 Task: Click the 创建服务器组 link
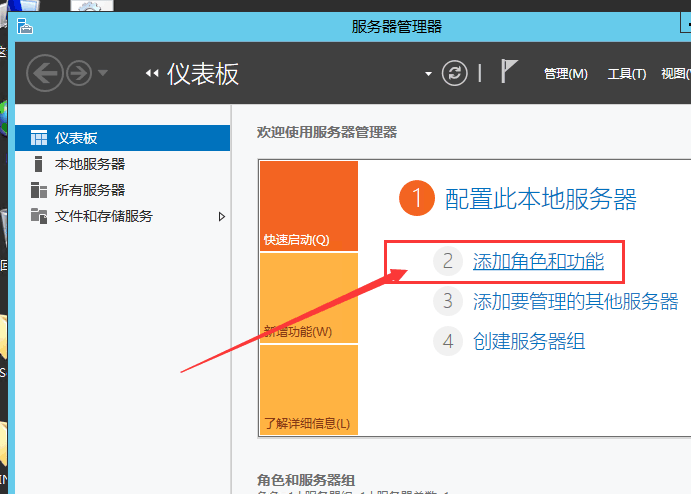pos(528,341)
